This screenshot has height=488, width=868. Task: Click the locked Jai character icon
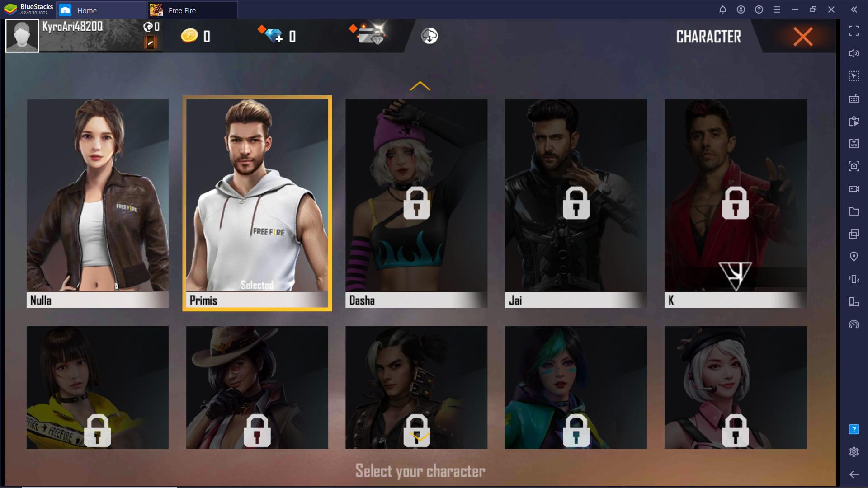[576, 202]
